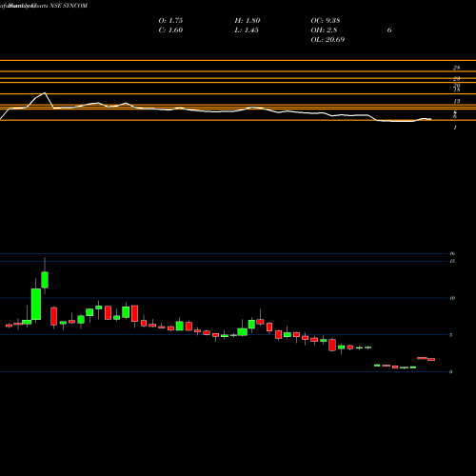Click the 28 label on upper axis
476x476 pixels.
click(x=457, y=68)
